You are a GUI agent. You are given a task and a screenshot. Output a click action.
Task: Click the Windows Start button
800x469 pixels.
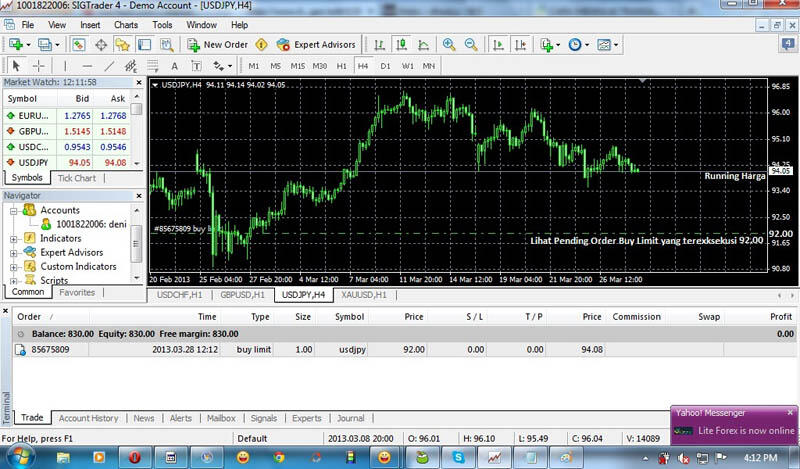click(19, 456)
